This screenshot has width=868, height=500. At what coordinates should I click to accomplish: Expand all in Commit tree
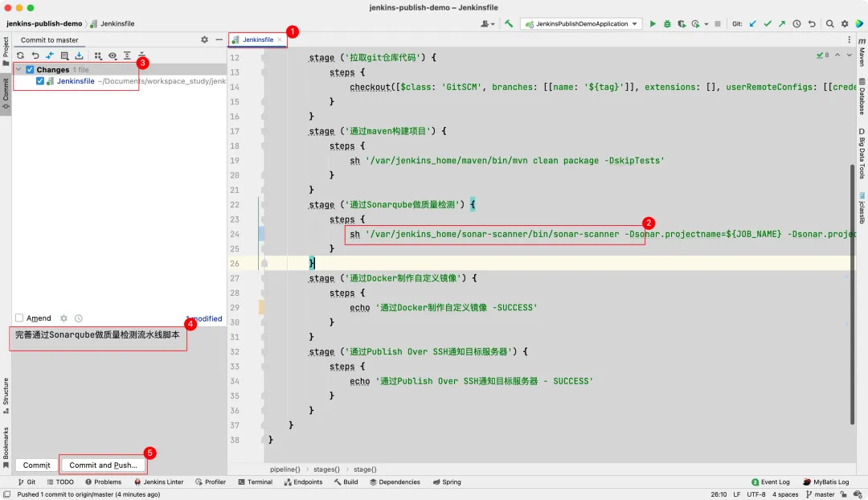coord(127,55)
